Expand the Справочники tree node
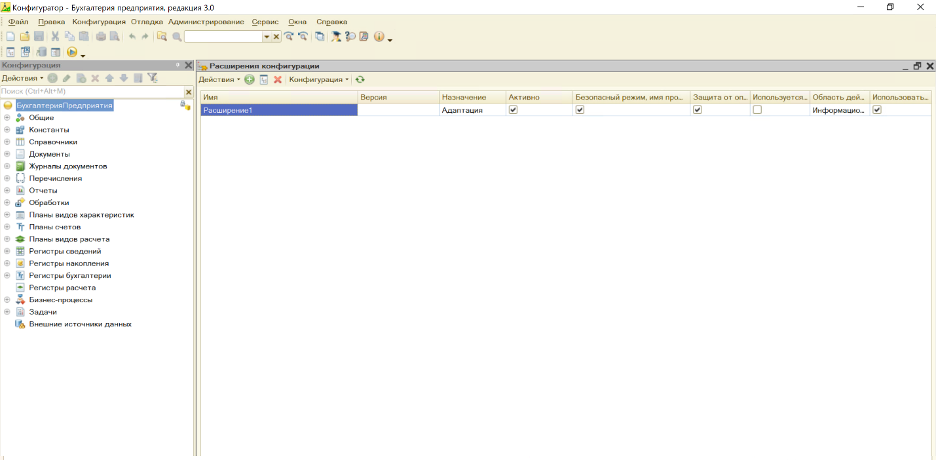This screenshot has width=936, height=460. [7, 142]
